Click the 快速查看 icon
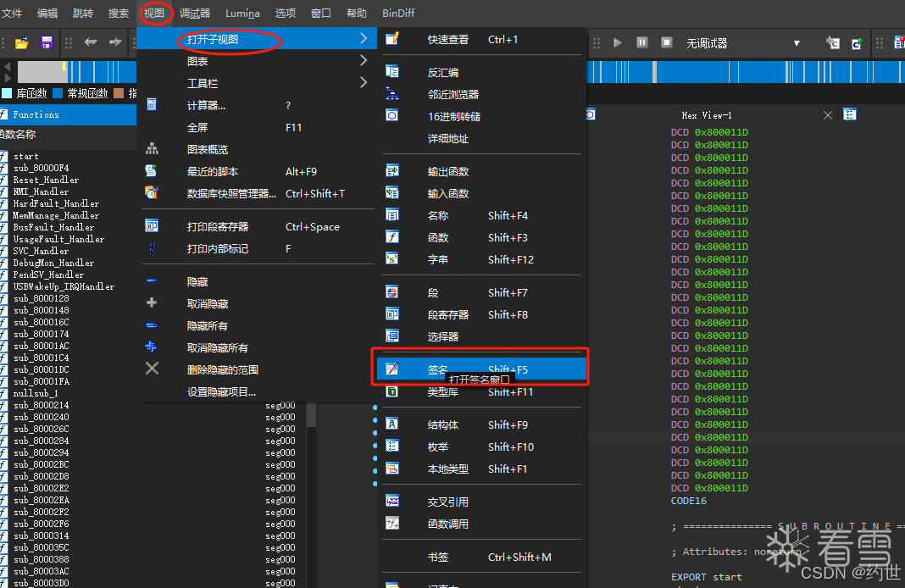Image resolution: width=905 pixels, height=588 pixels. coord(392,39)
